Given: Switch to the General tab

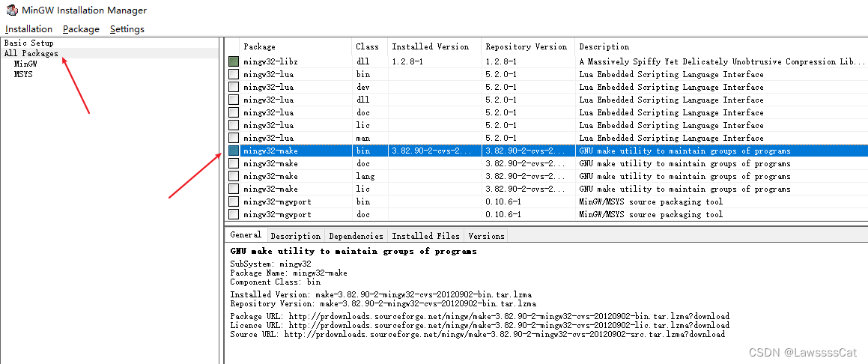Looking at the screenshot, I should (246, 234).
